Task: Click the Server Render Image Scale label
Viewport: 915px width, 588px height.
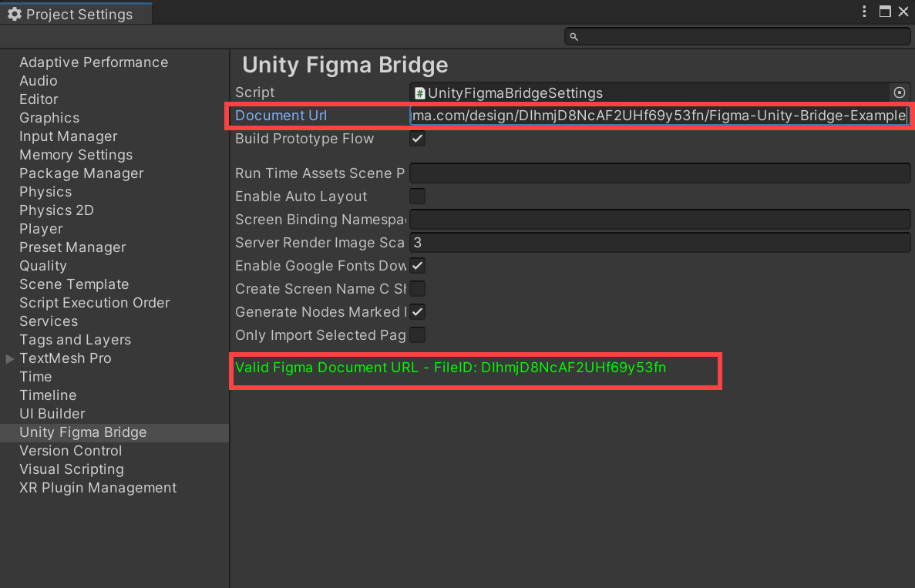Action: point(320,243)
